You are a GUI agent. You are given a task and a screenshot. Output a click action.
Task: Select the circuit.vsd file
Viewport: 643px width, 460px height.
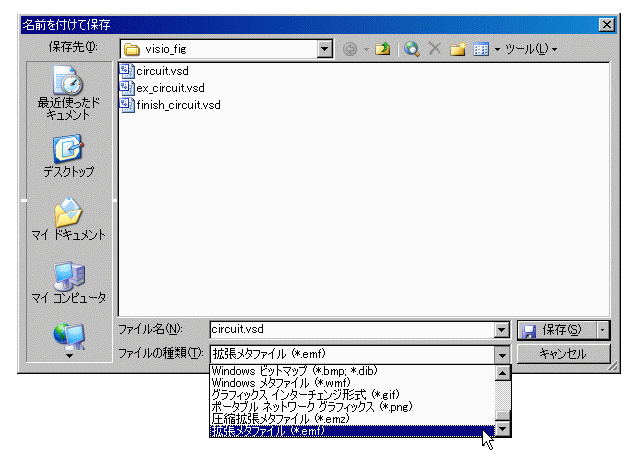click(x=161, y=71)
